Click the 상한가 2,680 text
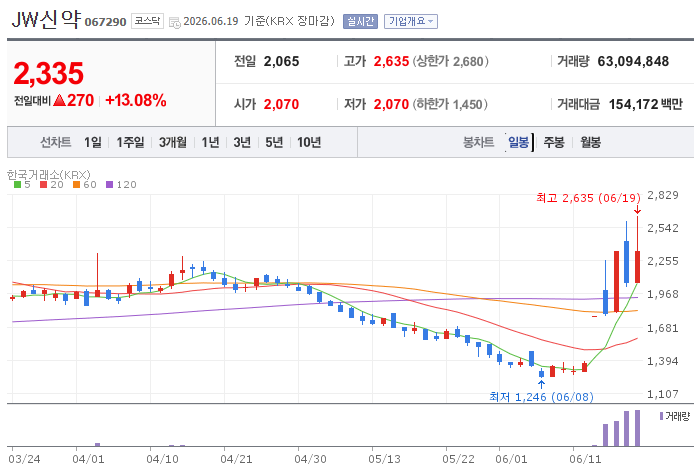This screenshot has height=472, width=694. [x=451, y=61]
